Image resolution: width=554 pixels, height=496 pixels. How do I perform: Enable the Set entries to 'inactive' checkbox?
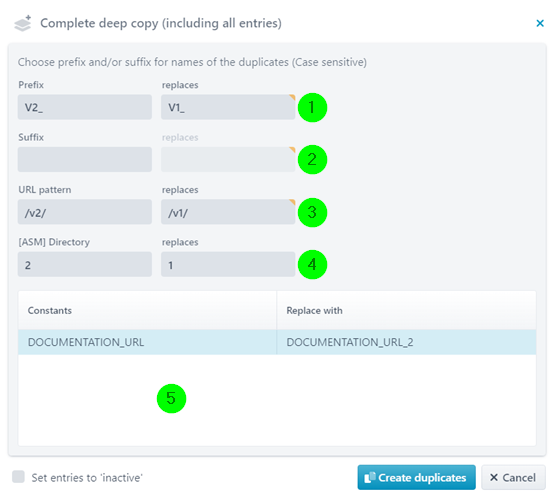pos(18,477)
